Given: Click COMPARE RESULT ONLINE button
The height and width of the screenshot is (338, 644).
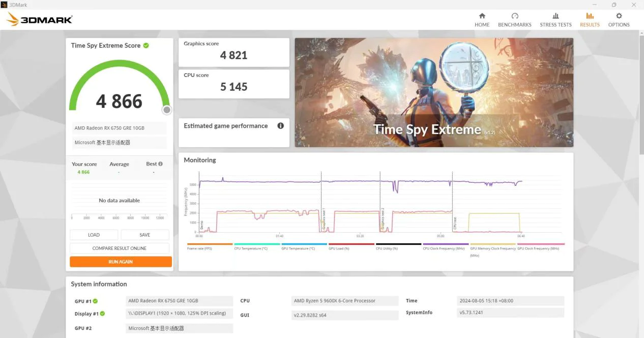Looking at the screenshot, I should [x=120, y=248].
